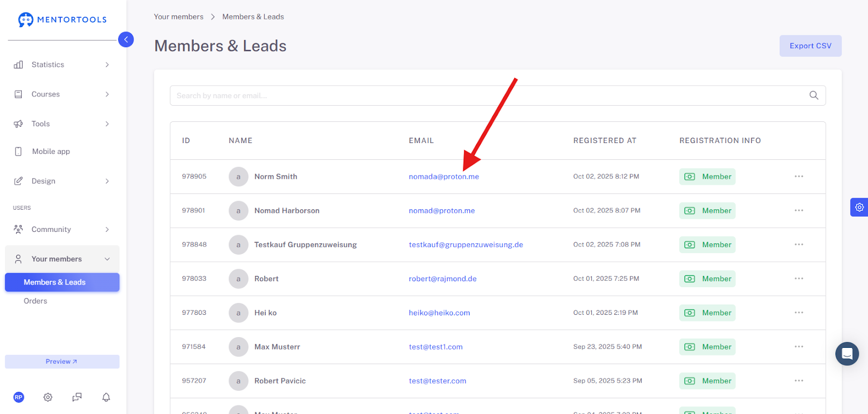
Task: Open the blue settings tab on right edge
Action: pos(859,207)
